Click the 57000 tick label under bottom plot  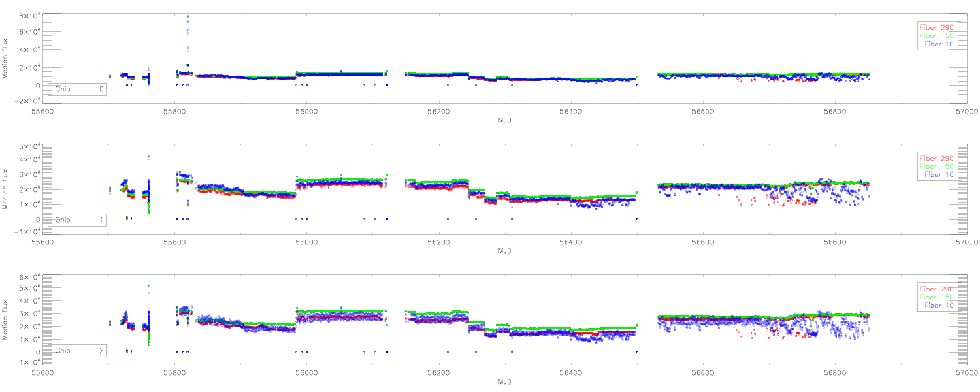[x=966, y=374]
